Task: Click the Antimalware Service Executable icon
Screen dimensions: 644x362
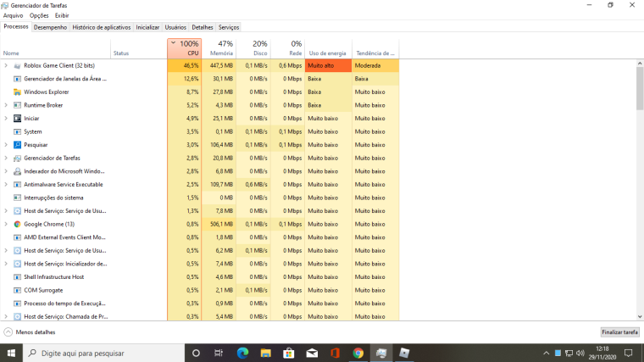Action: [x=17, y=185]
